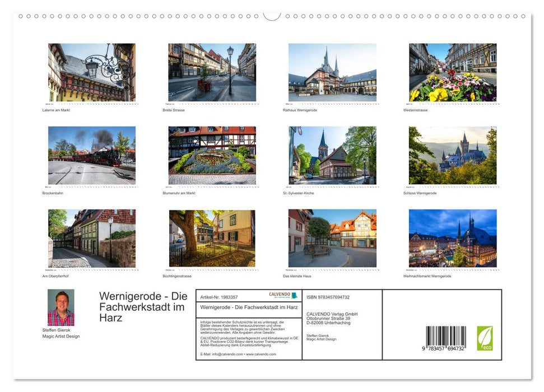
Task: Click the spiral binding strip at the top
Action: click(x=272, y=16)
